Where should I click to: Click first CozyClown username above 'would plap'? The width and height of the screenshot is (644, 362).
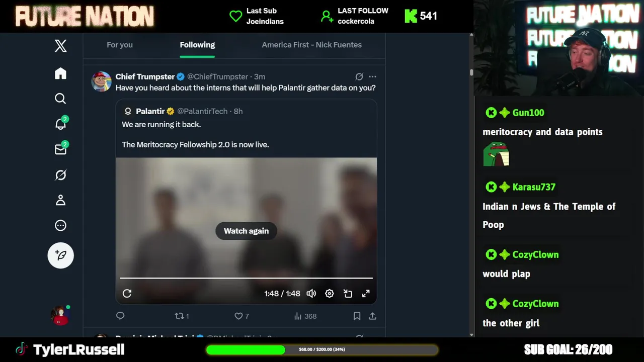(x=535, y=254)
